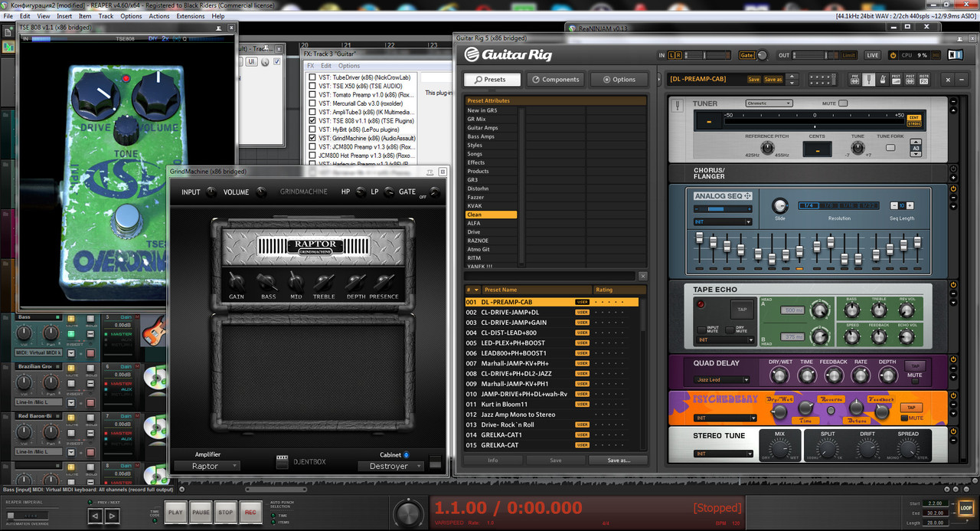
Task: Switch to Options tab in Guitar Rig
Action: coord(618,79)
